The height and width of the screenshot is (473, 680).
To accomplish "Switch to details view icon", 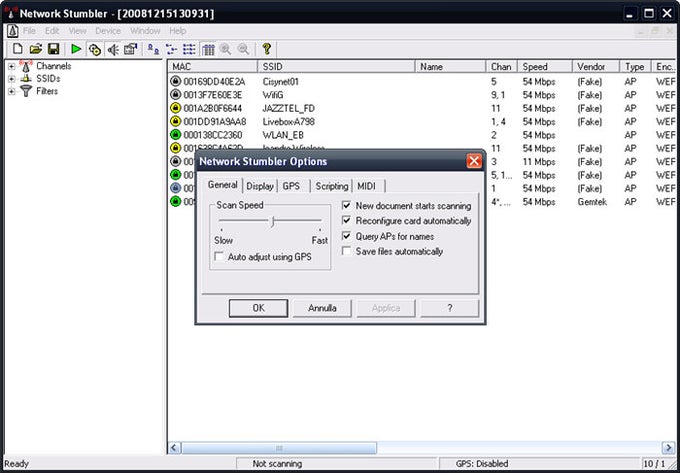I will click(x=208, y=49).
